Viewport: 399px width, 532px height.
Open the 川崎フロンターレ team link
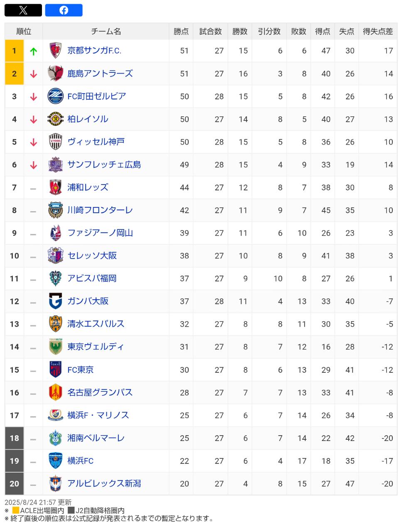(100, 210)
